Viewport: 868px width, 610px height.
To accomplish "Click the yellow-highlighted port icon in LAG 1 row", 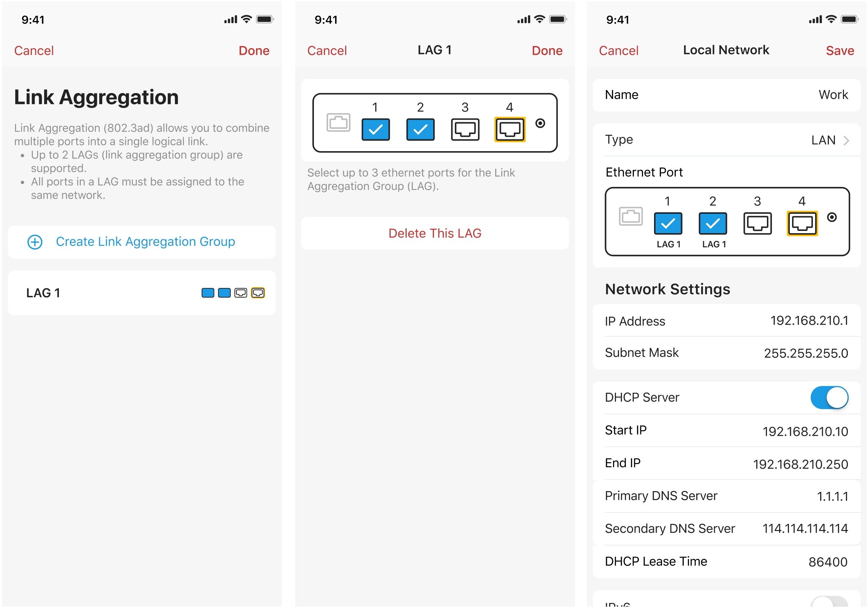I will click(258, 293).
